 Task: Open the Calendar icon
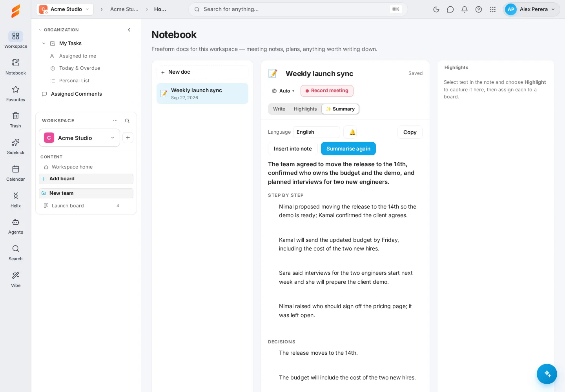pos(16,173)
